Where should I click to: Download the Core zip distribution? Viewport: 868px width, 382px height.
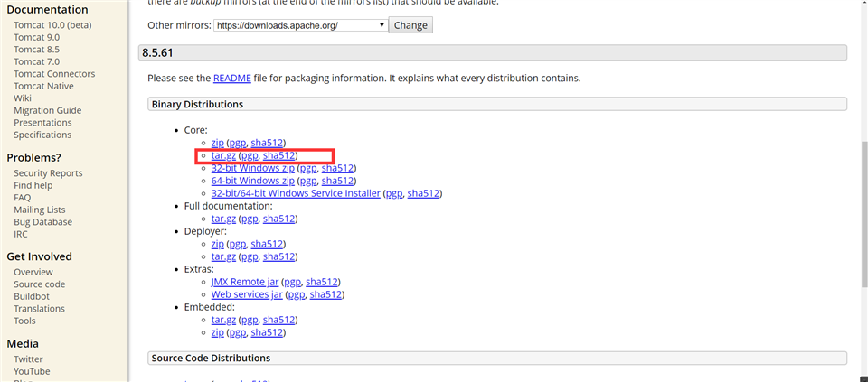pyautogui.click(x=218, y=143)
